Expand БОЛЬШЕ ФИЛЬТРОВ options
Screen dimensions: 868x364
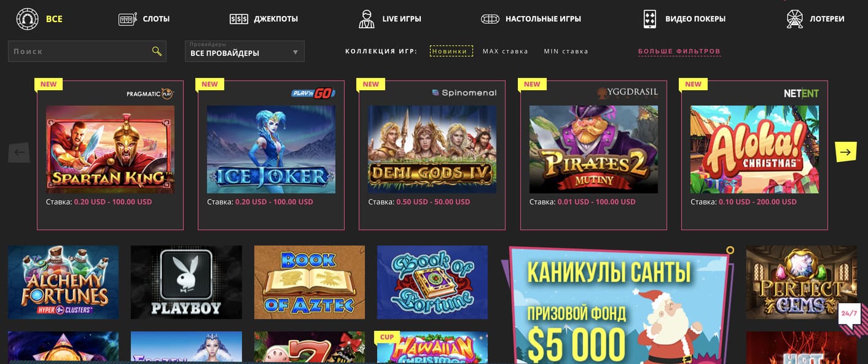click(679, 52)
